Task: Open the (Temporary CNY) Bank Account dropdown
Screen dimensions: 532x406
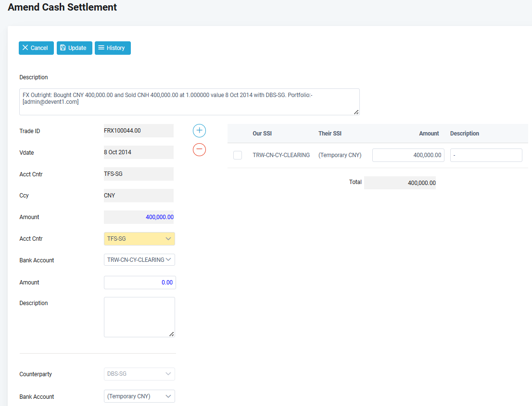Action: point(139,396)
